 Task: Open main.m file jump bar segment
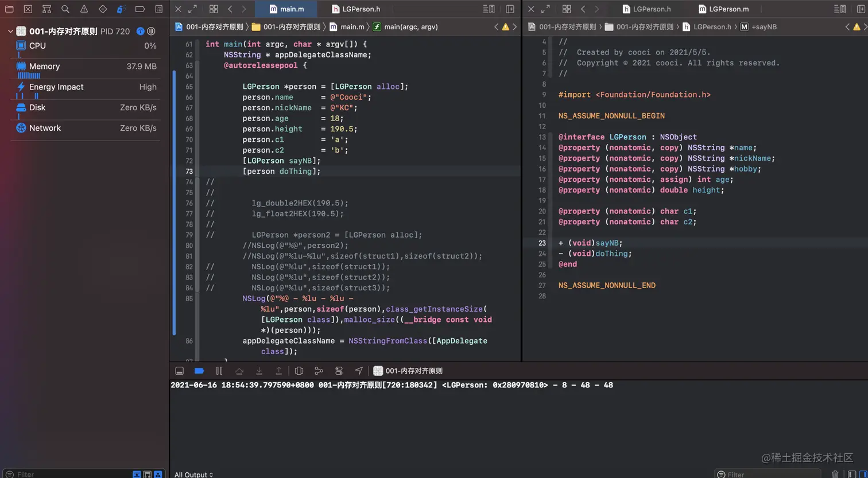pyautogui.click(x=347, y=27)
